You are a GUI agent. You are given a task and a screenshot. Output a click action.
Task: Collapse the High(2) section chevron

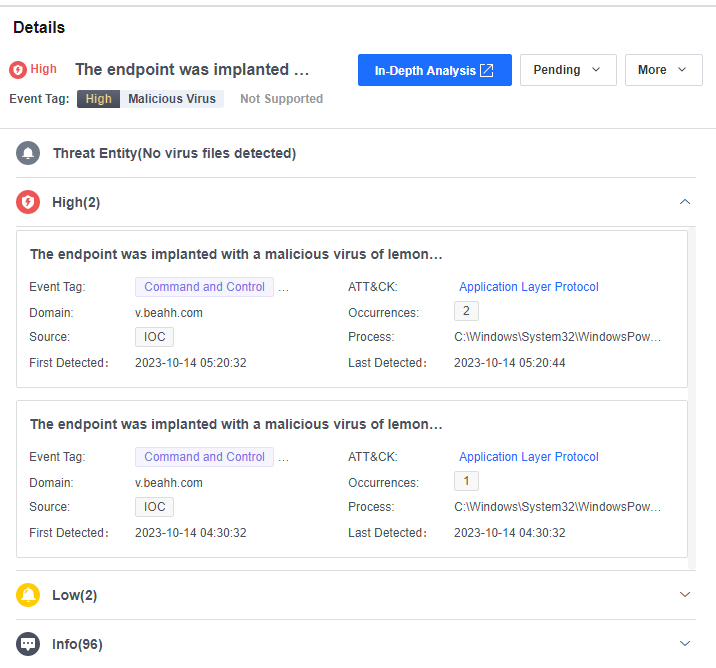pyautogui.click(x=685, y=202)
